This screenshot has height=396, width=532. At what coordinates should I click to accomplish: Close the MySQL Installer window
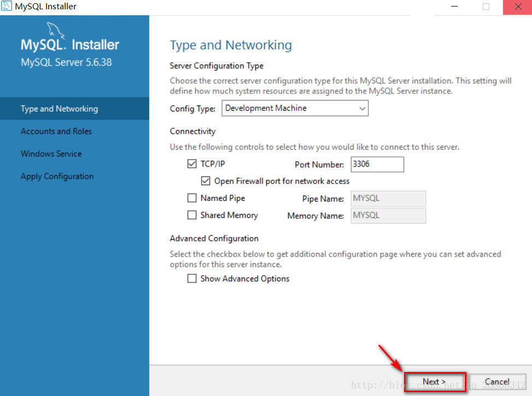[518, 7]
